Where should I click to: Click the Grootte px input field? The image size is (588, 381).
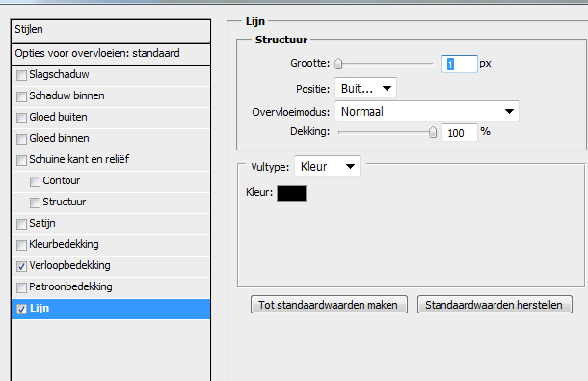(x=460, y=65)
